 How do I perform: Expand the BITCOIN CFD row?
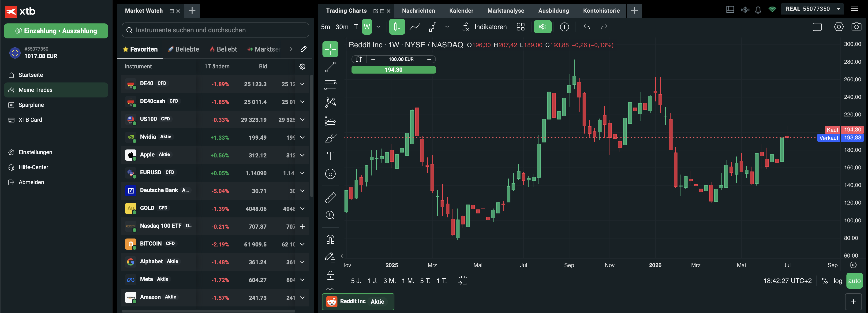[x=302, y=244]
